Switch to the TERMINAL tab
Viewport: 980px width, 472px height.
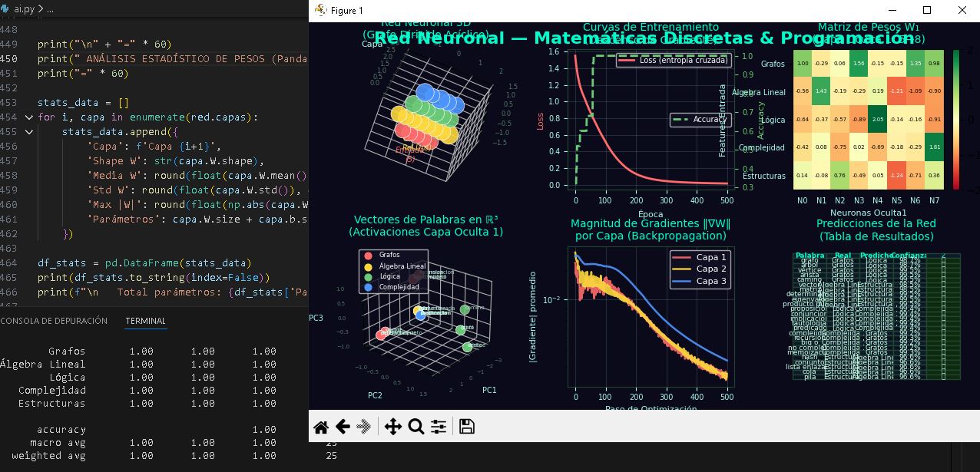[x=145, y=321]
